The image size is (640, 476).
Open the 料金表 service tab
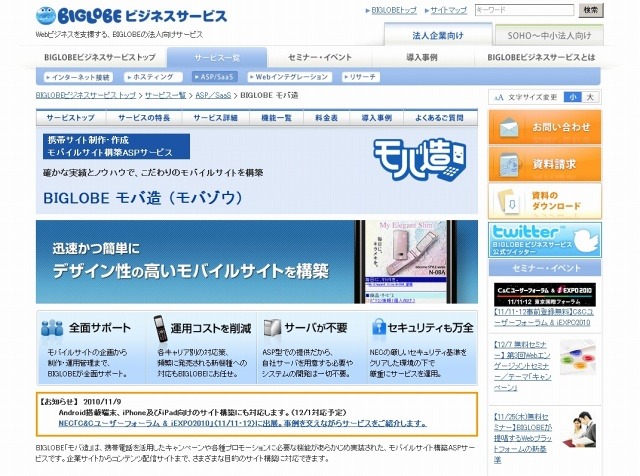click(327, 118)
